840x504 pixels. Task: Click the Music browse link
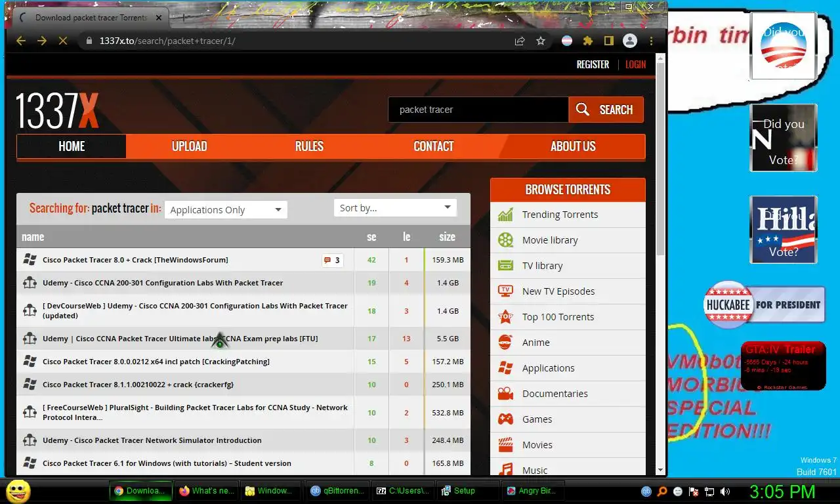point(535,470)
